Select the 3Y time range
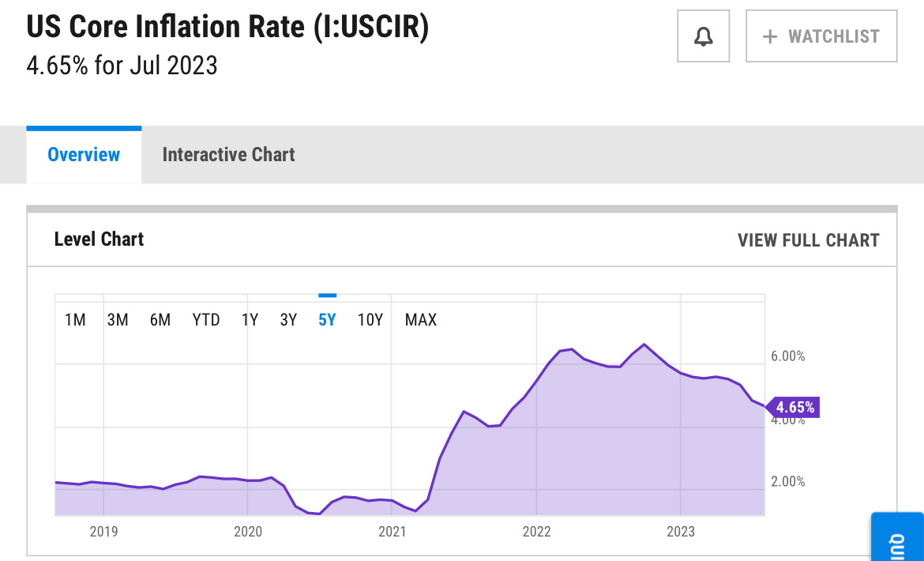Image resolution: width=924 pixels, height=561 pixels. click(x=287, y=320)
